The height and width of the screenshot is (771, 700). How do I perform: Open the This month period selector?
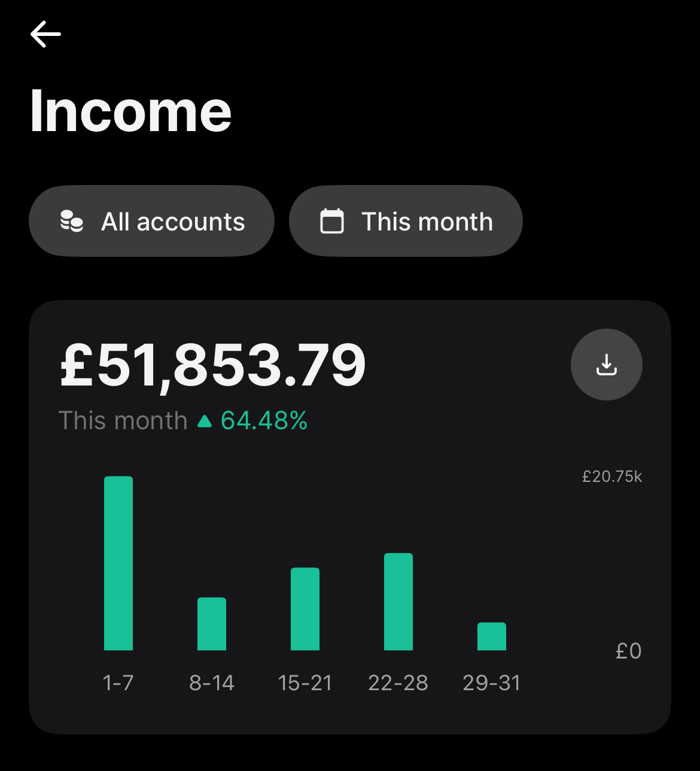click(406, 221)
